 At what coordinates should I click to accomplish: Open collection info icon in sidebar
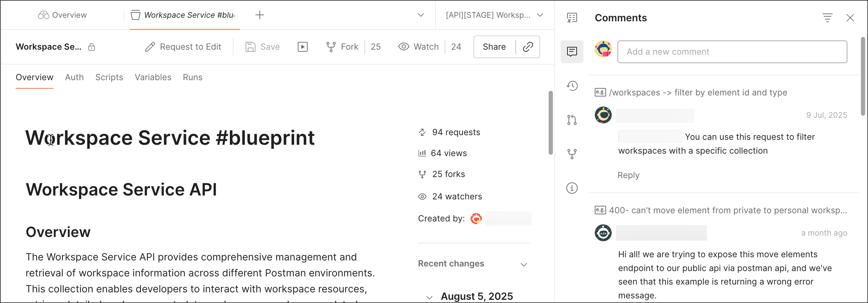click(572, 188)
